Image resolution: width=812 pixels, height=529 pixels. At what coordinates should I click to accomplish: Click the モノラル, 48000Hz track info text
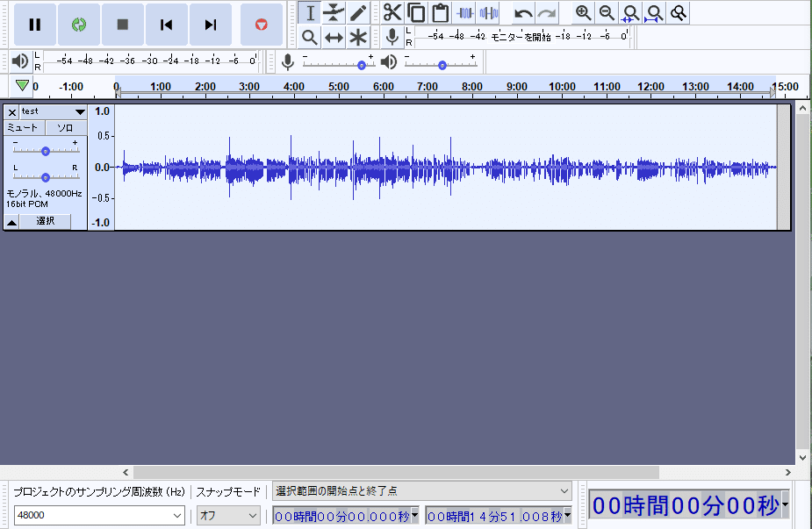pos(44,193)
